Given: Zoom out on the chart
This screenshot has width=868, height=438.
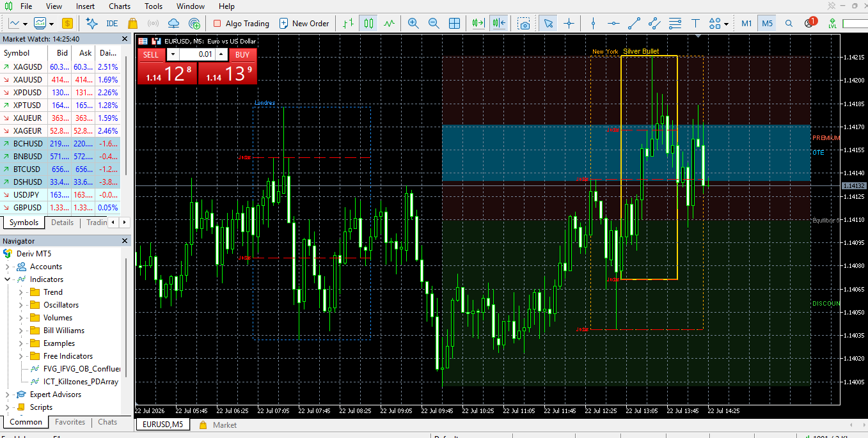Looking at the screenshot, I should click(434, 24).
